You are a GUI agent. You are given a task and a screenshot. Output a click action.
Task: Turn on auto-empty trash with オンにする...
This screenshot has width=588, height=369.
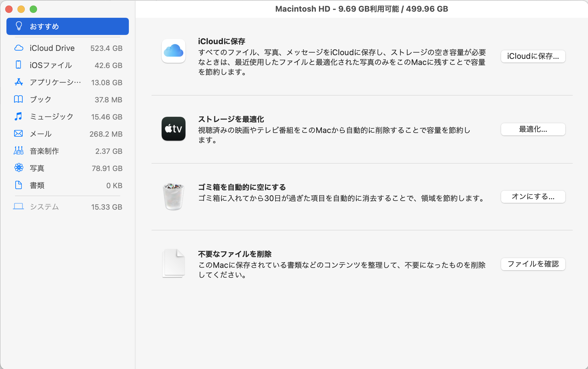click(x=533, y=197)
